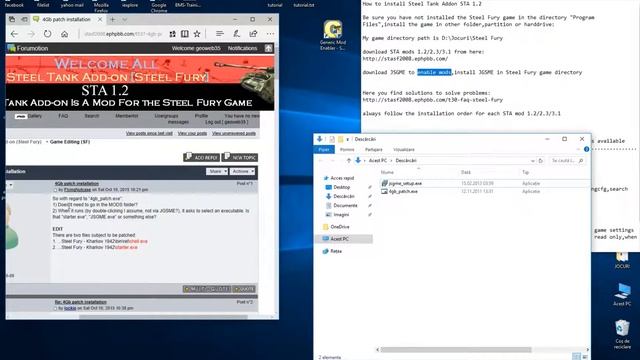
Task: Open reading view icon in Edge
Action: (184, 34)
